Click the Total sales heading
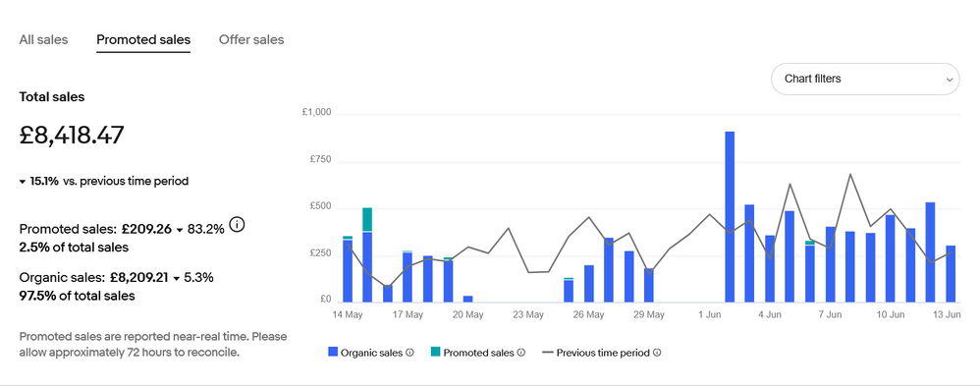This screenshot has height=387, width=980. (x=52, y=97)
